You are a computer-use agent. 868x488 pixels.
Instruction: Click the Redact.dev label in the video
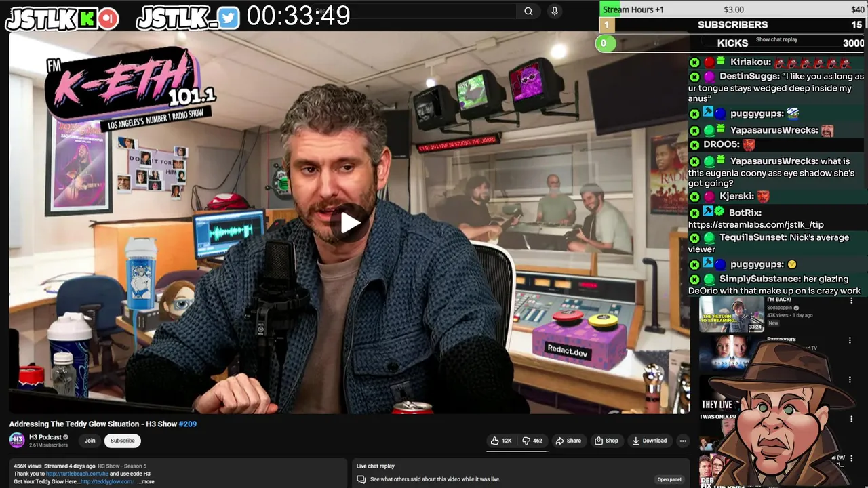point(567,352)
